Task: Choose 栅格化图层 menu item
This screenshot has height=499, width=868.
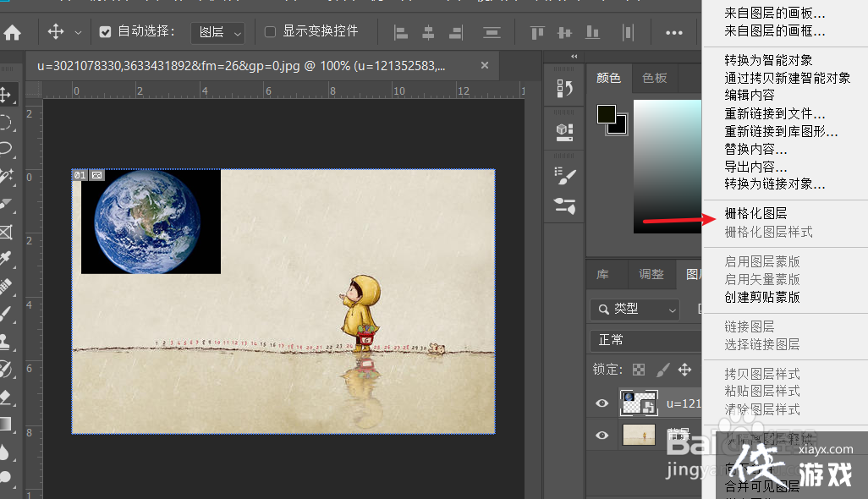Action: click(x=755, y=213)
